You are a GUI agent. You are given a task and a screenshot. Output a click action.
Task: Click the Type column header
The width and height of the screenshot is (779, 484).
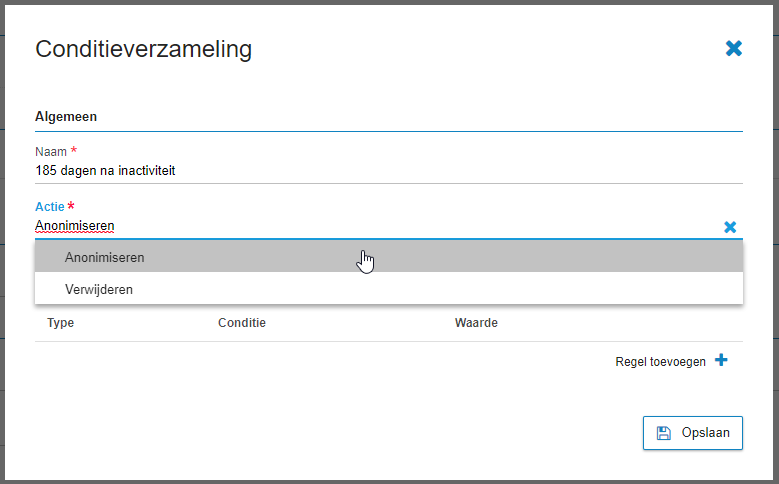[x=61, y=323]
